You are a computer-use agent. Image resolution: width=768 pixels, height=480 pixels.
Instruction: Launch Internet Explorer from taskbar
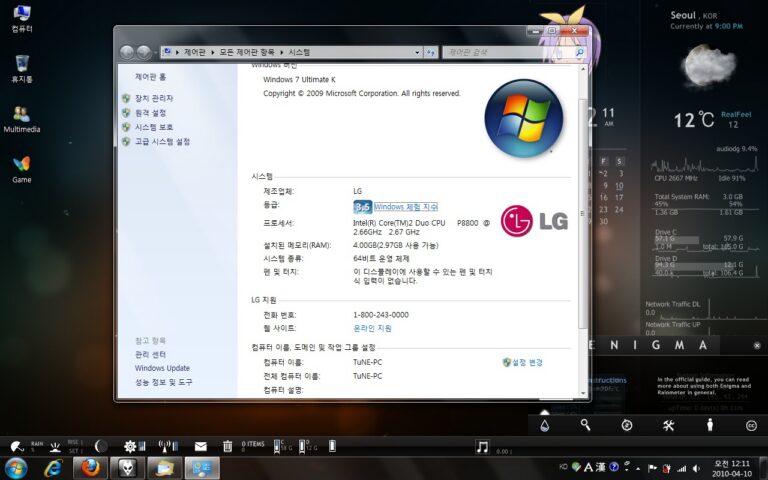(x=53, y=468)
